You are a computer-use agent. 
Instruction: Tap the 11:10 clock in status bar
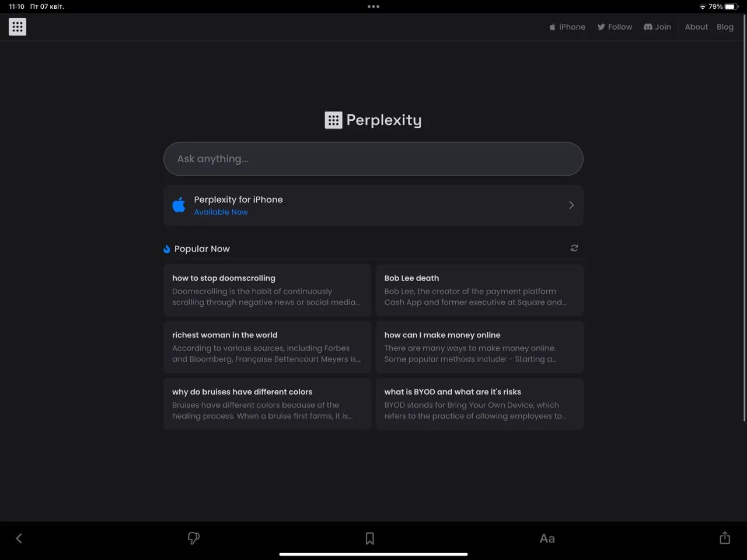(16, 6)
